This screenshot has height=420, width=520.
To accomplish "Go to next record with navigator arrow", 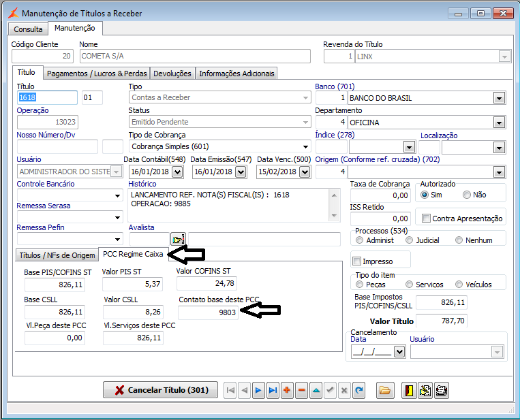I will coord(258,390).
